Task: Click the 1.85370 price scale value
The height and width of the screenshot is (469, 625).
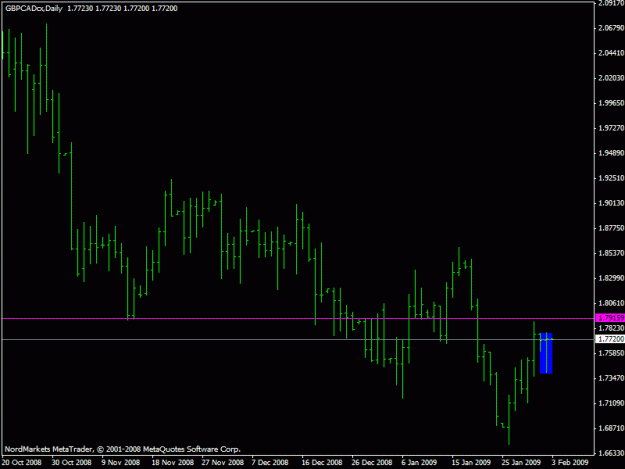Action: [x=611, y=253]
